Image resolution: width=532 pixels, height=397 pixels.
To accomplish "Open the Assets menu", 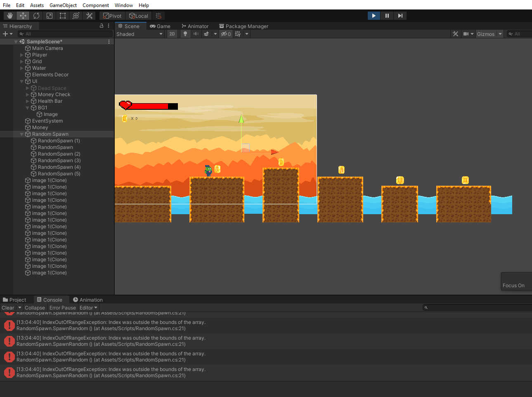I will [37, 5].
